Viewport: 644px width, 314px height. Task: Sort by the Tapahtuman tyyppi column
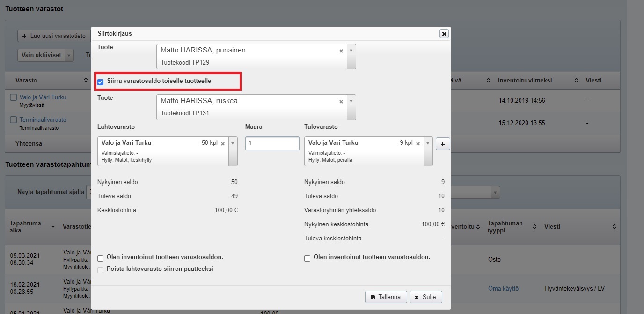click(535, 227)
